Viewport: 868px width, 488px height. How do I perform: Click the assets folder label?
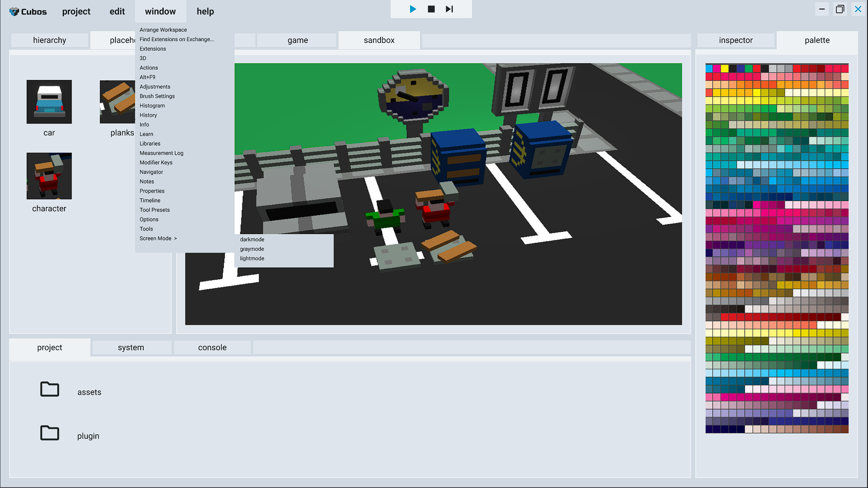(x=90, y=392)
